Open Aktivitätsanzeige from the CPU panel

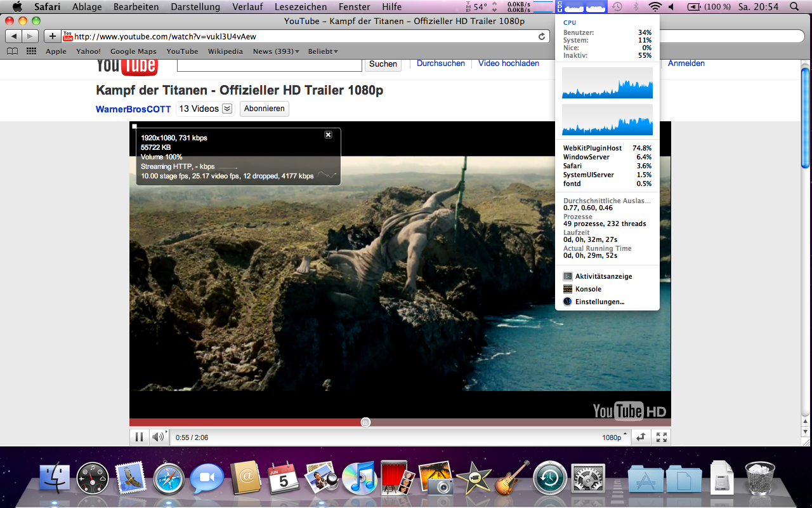[603, 276]
